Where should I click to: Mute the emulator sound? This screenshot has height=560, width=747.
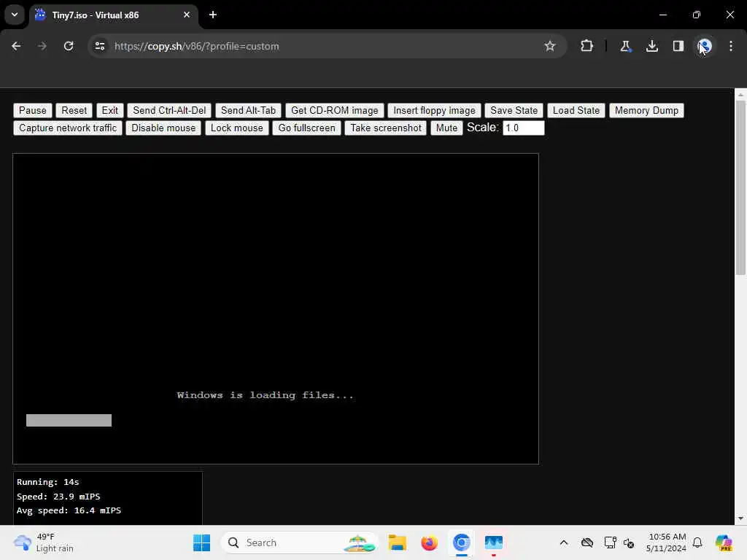pos(446,128)
